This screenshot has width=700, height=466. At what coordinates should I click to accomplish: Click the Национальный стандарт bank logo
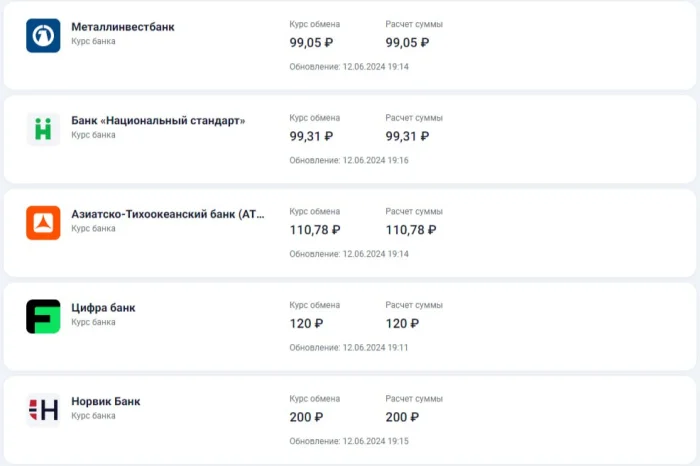[43, 129]
